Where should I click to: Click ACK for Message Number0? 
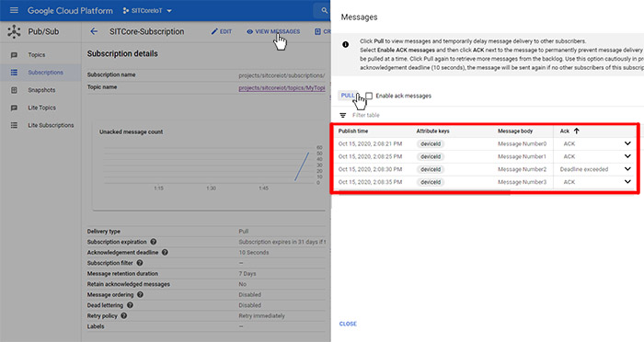pyautogui.click(x=569, y=144)
